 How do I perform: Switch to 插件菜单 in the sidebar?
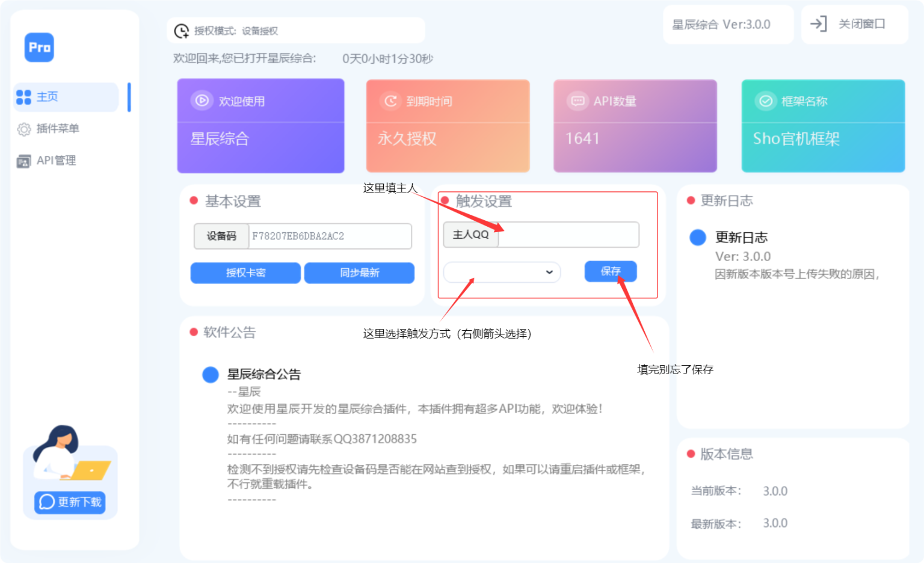click(x=58, y=129)
